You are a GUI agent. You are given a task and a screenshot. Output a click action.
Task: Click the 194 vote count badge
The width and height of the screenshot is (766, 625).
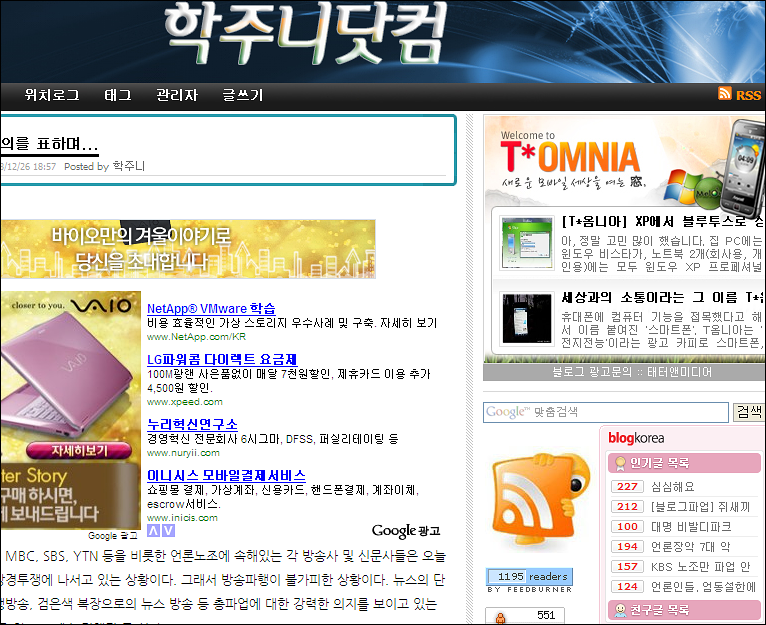click(x=627, y=547)
